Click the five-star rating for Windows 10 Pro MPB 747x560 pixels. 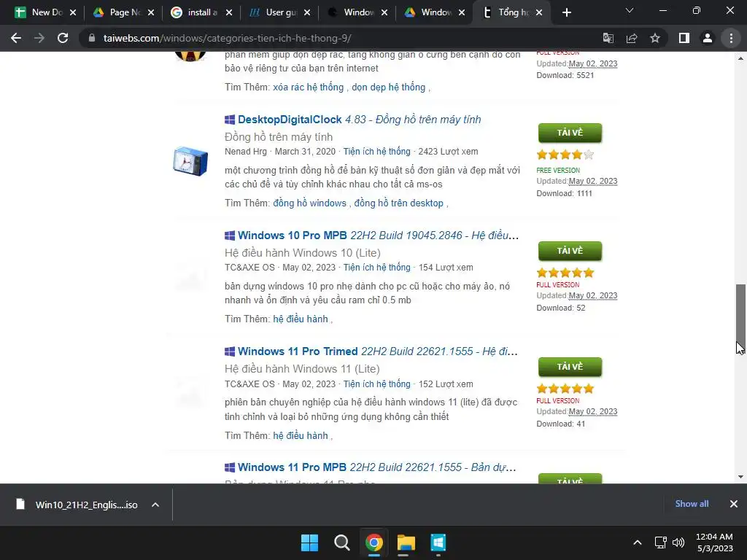click(565, 273)
